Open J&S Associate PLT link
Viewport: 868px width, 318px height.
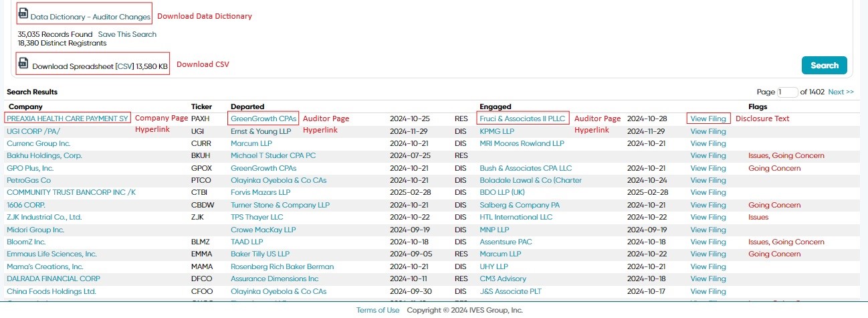coord(511,291)
